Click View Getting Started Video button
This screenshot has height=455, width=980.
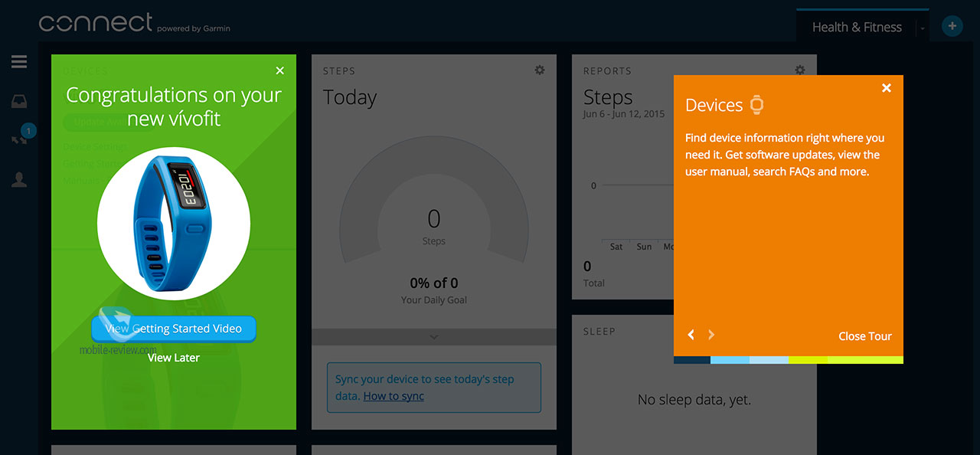[174, 329]
